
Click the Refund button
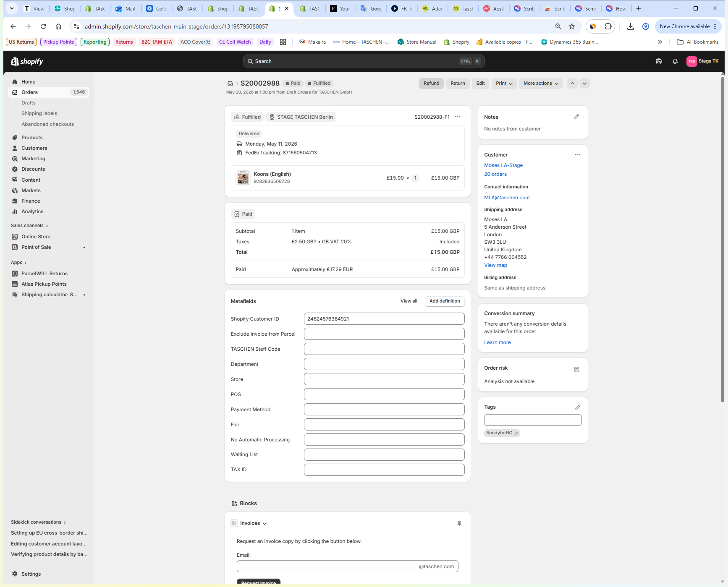pyautogui.click(x=431, y=83)
